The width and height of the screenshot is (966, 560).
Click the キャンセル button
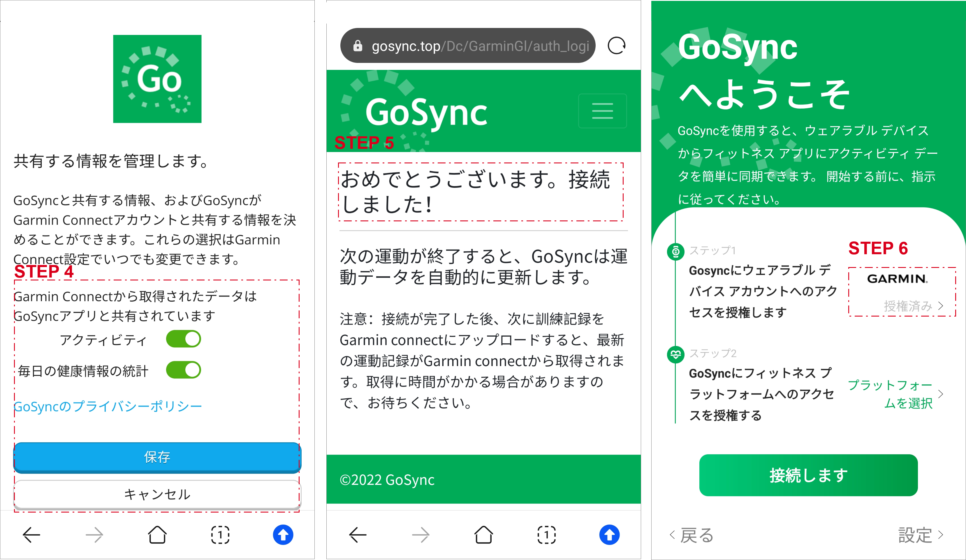(x=157, y=494)
